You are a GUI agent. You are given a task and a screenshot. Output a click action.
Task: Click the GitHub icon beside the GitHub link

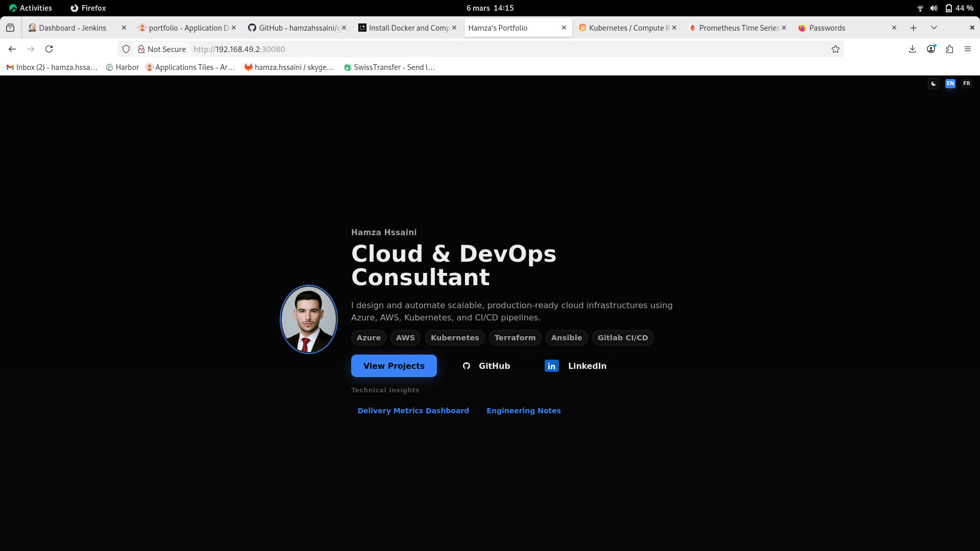point(466,366)
